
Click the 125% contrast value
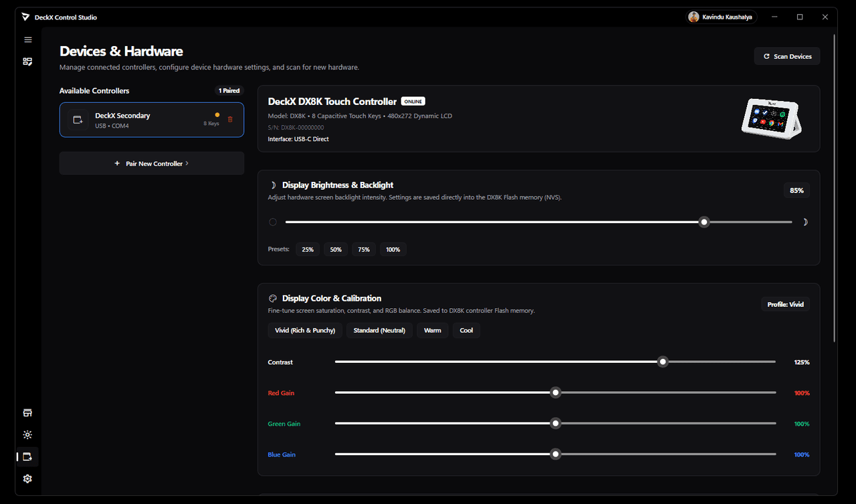pos(802,362)
